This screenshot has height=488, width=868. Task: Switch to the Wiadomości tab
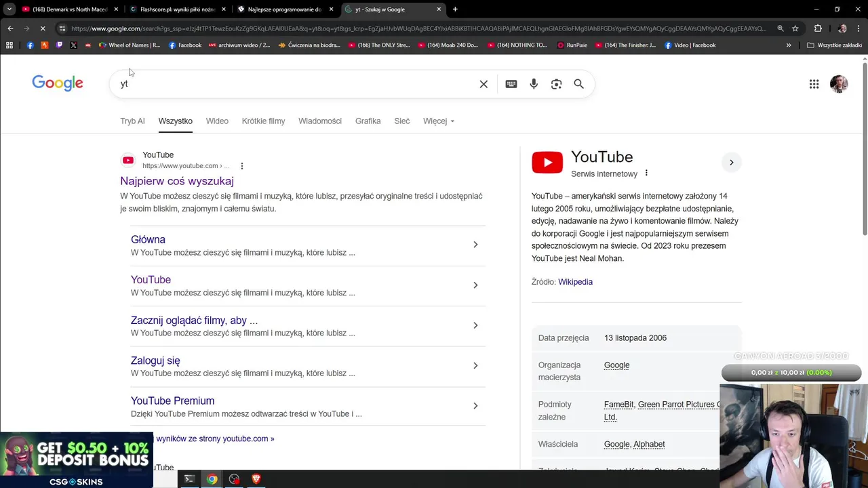(320, 121)
